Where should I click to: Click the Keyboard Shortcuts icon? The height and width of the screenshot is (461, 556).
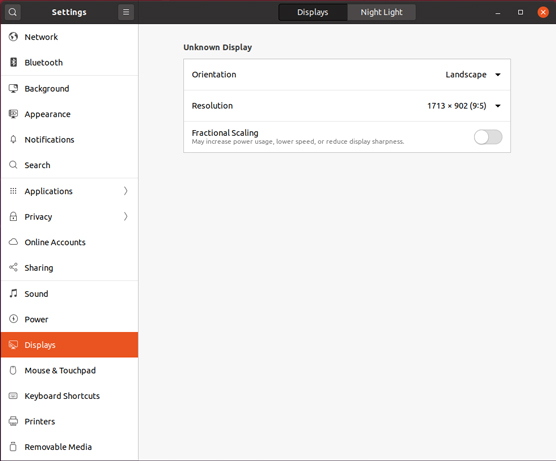13,396
